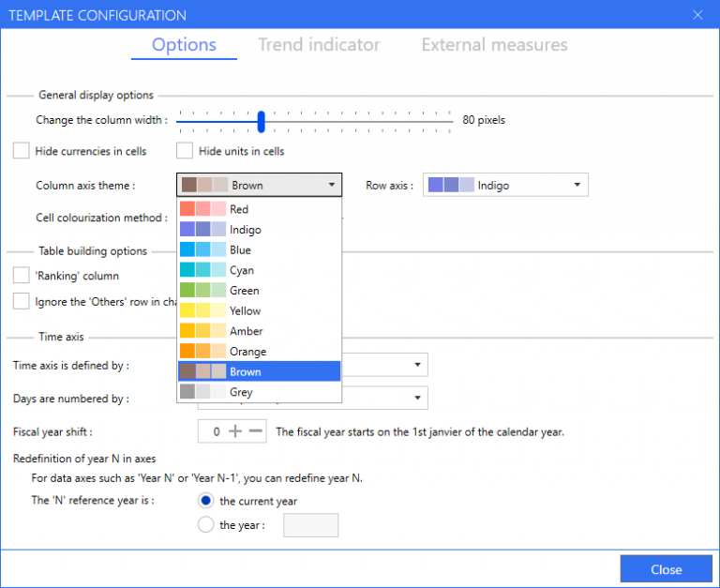Choose the Grey theme option

[260, 391]
